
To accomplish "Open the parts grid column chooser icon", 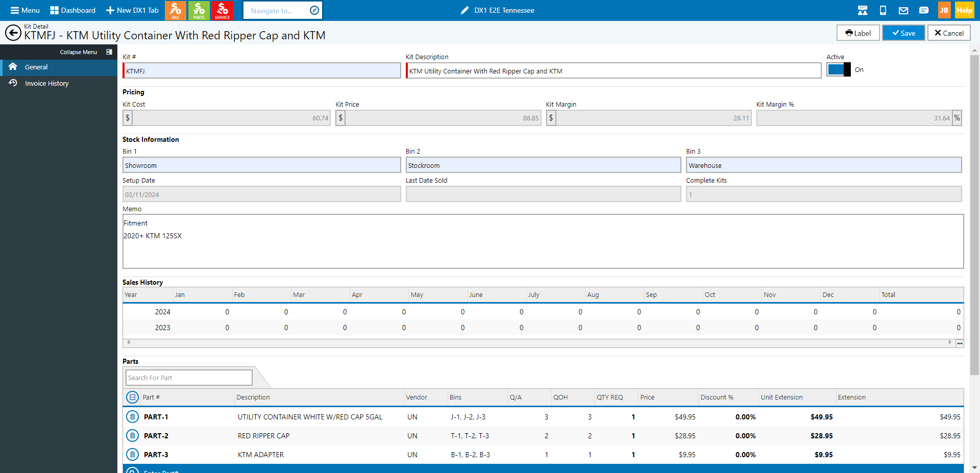I will tap(132, 397).
